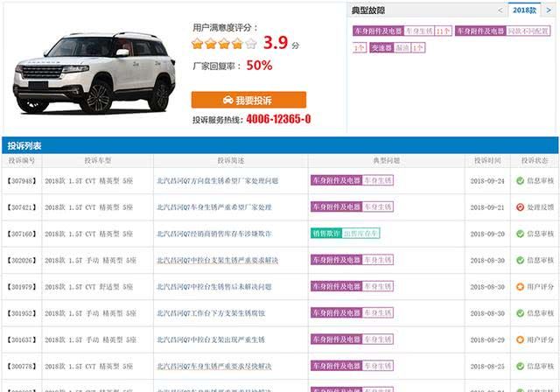The height and width of the screenshot is (392, 560).
Task: Click the empty fifth rating star
Action: 251,44
